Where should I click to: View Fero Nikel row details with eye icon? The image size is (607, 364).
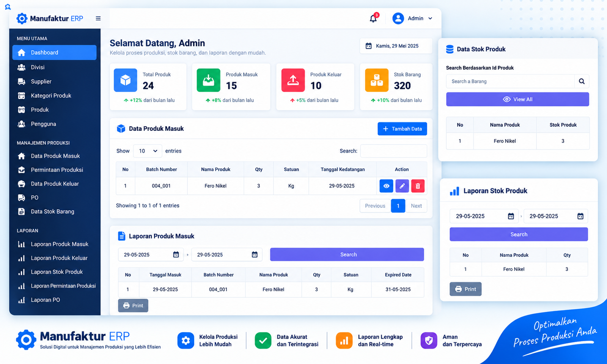(386, 186)
